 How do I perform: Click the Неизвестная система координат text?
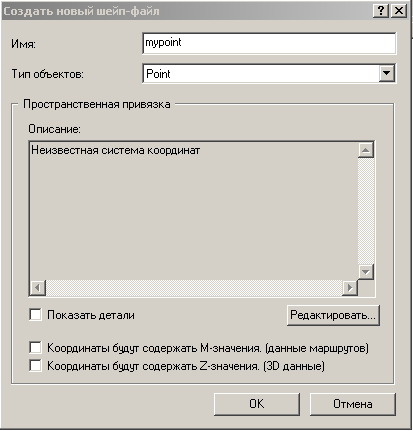(x=115, y=150)
